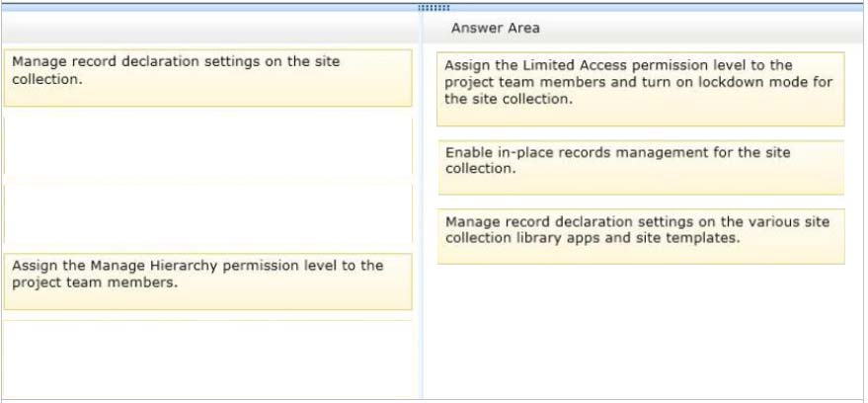Select 'Assign the Limited Access permission level' answer
868x403 pixels.
pyautogui.click(x=641, y=89)
